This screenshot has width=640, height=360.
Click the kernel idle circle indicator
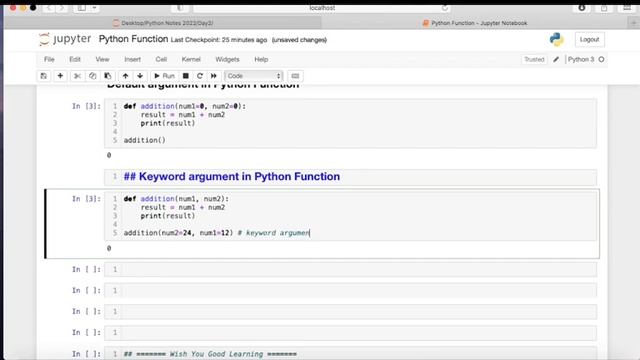(601, 59)
